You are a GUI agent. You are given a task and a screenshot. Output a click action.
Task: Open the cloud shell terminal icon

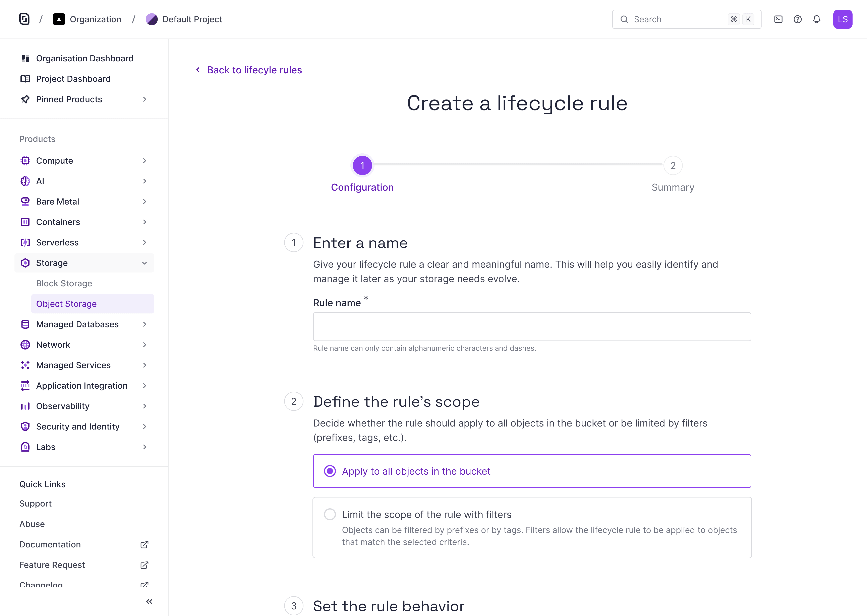tap(778, 19)
